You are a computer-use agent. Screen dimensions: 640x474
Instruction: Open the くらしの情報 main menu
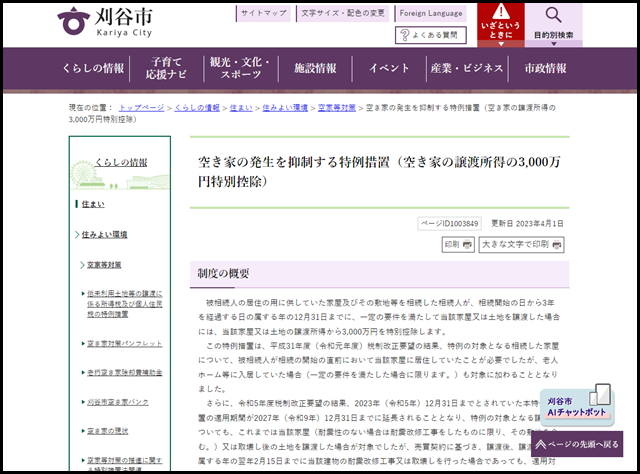93,68
